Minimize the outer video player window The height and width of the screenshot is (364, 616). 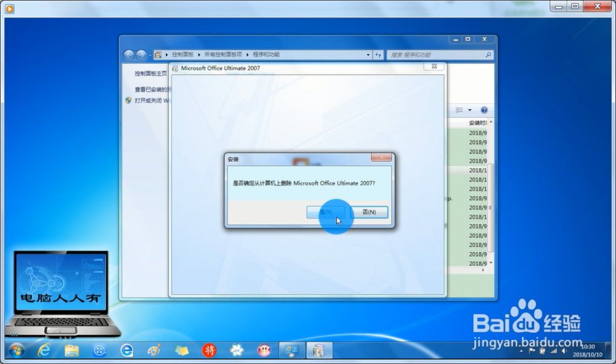pyautogui.click(x=558, y=6)
